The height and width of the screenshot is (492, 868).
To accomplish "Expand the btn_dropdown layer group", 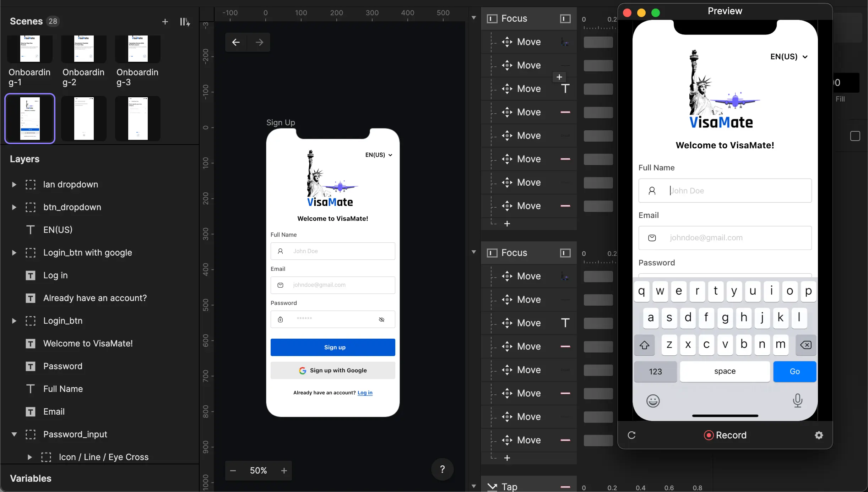I will click(14, 207).
